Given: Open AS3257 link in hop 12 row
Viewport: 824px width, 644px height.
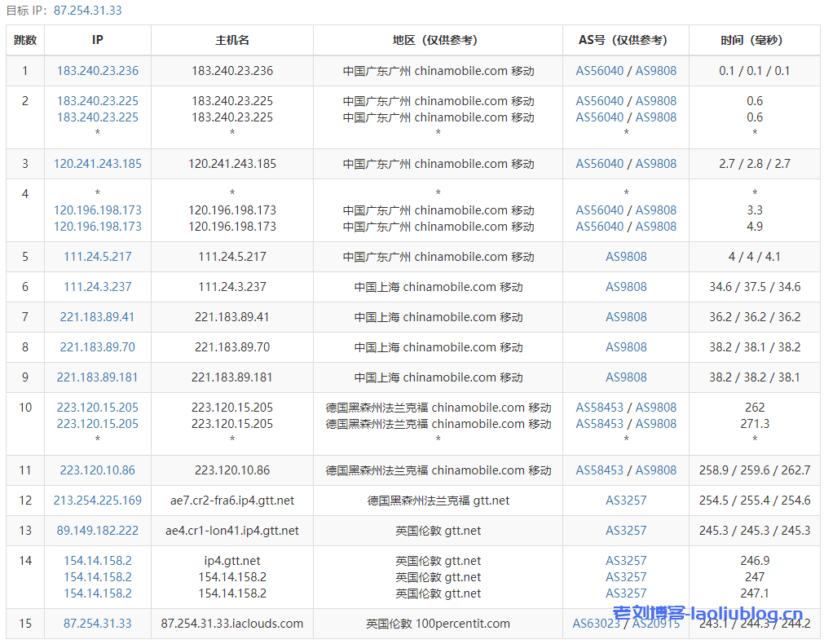Looking at the screenshot, I should 626,501.
